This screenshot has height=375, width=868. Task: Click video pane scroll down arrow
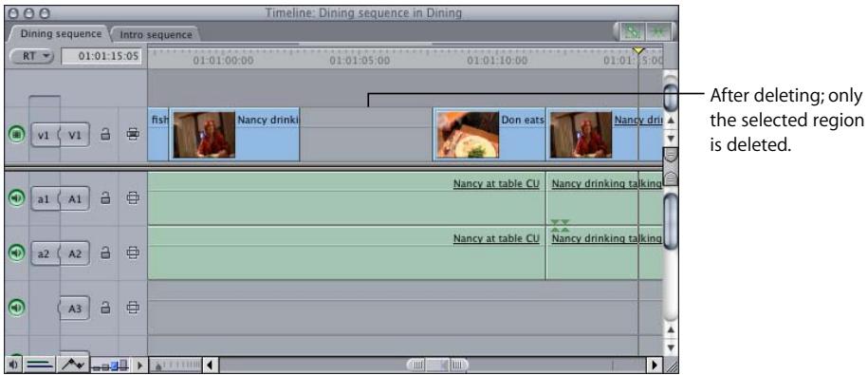coord(671,138)
